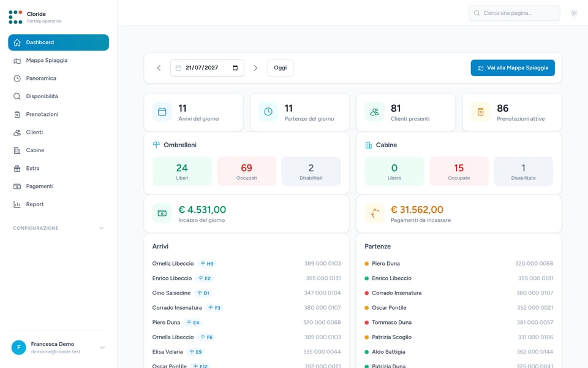
Task: Click the Arrivi section heading
Action: (160, 247)
